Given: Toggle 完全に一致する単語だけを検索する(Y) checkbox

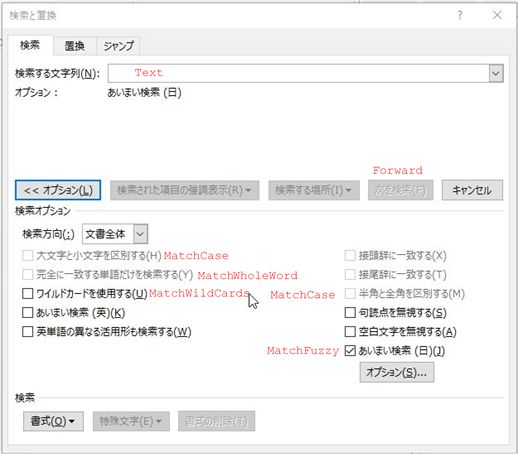Looking at the screenshot, I should (27, 275).
